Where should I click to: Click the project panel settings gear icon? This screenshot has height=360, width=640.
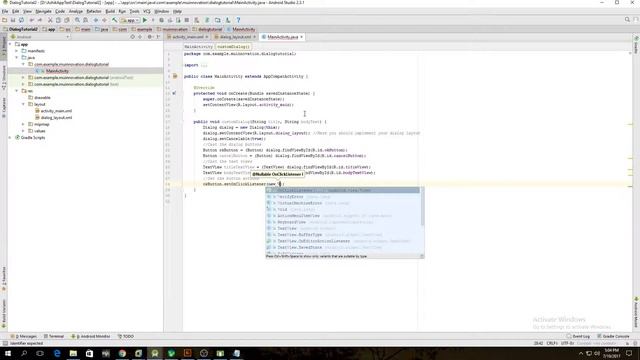[x=149, y=37]
